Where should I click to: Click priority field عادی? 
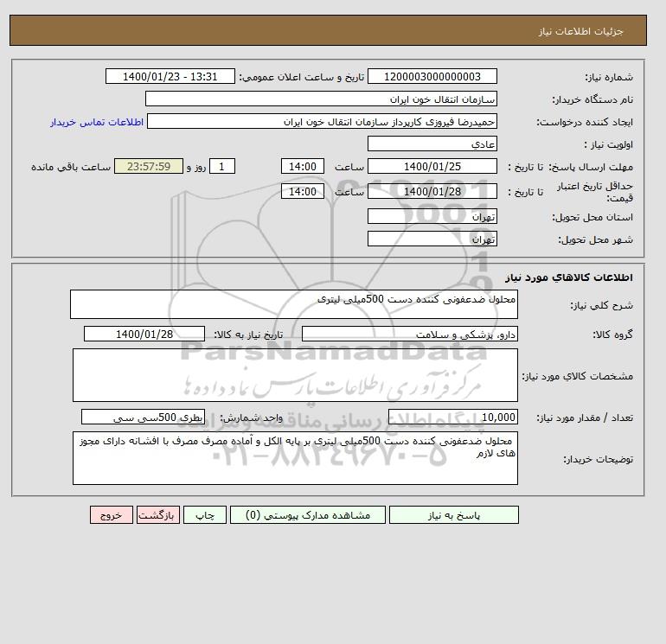(432, 143)
